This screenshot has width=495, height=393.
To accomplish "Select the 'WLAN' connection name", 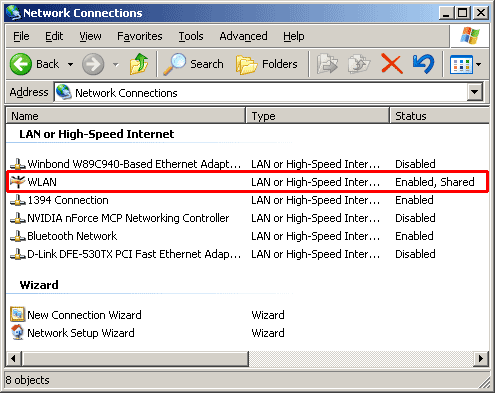I will [42, 182].
